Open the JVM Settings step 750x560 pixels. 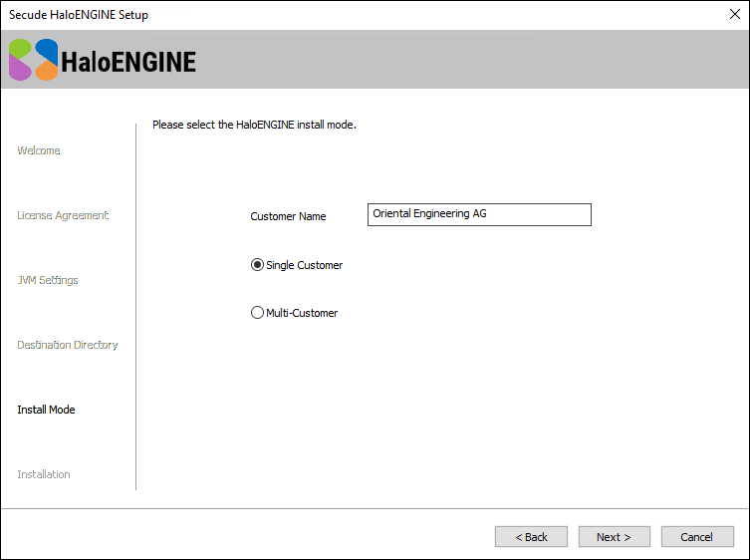(47, 280)
